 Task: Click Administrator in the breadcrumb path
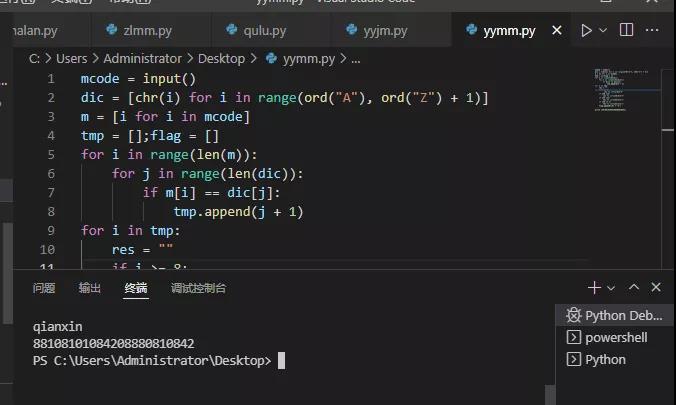142,59
